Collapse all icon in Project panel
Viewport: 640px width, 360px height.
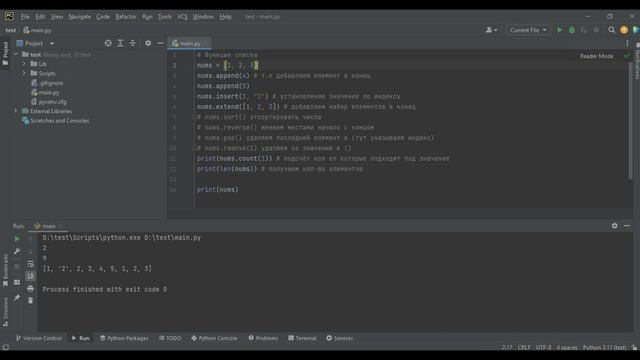[133, 43]
